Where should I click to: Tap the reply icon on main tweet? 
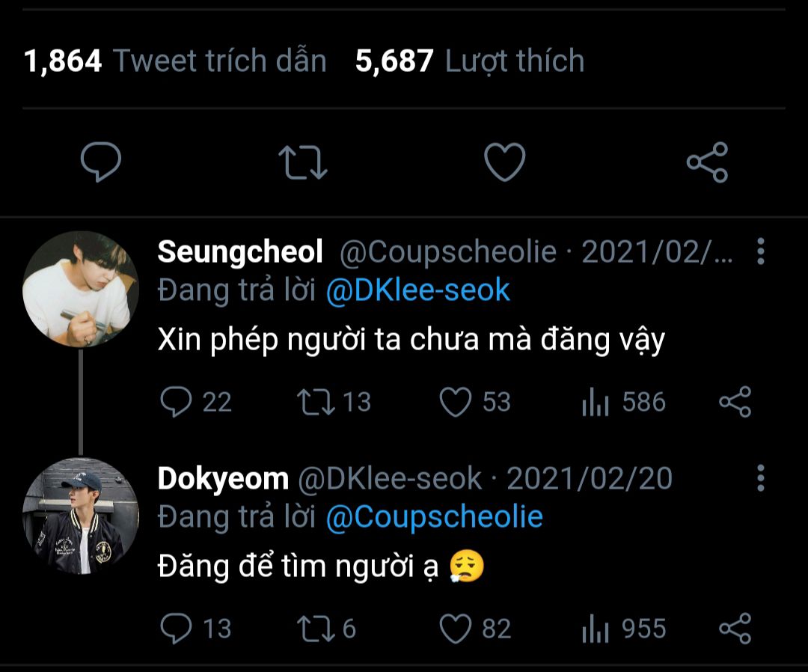[x=100, y=161]
